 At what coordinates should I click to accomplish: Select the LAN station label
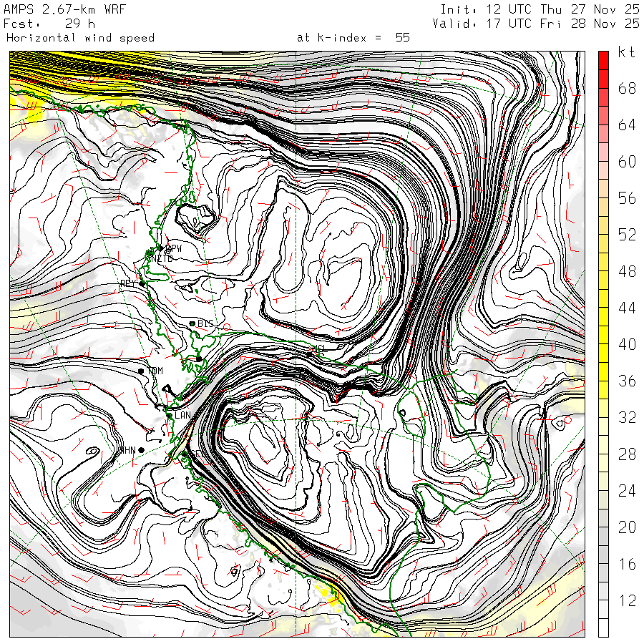(182, 415)
